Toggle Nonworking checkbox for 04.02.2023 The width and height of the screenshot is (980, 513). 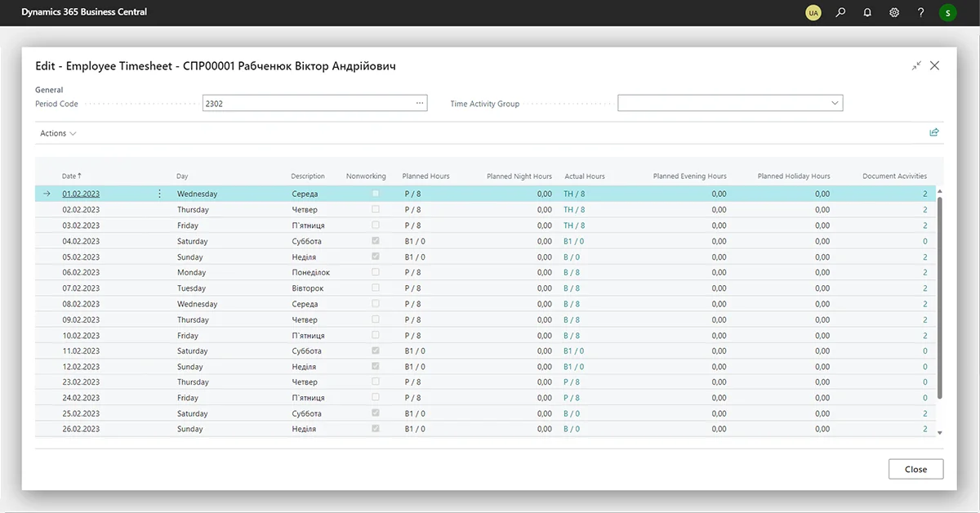(376, 241)
